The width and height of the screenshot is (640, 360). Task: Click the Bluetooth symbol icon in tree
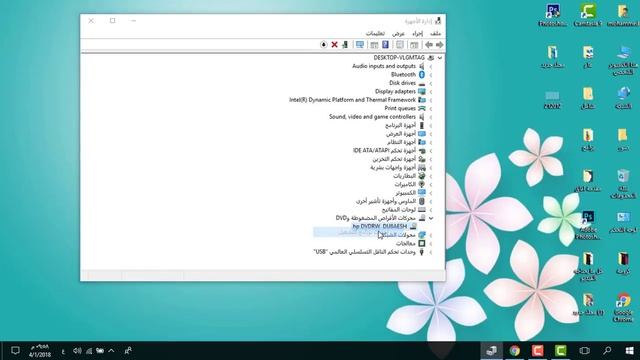tap(422, 75)
